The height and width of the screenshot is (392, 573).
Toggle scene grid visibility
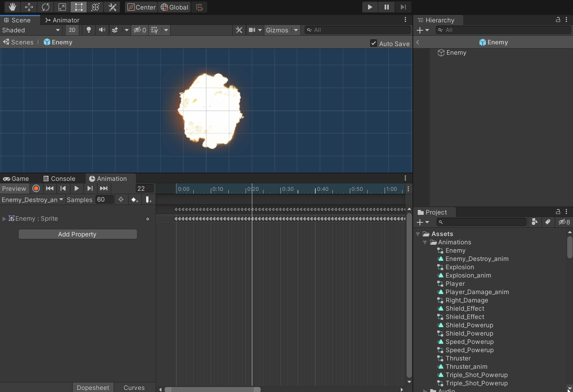point(154,30)
